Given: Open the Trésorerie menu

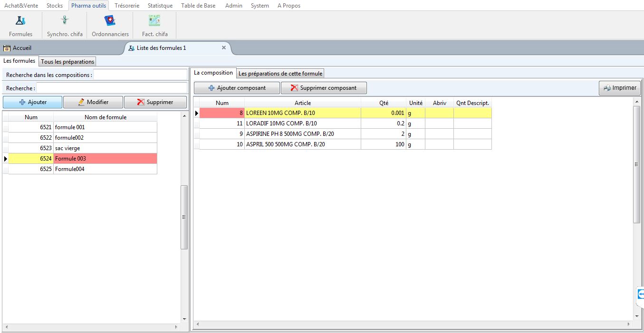Looking at the screenshot, I should coord(127,6).
